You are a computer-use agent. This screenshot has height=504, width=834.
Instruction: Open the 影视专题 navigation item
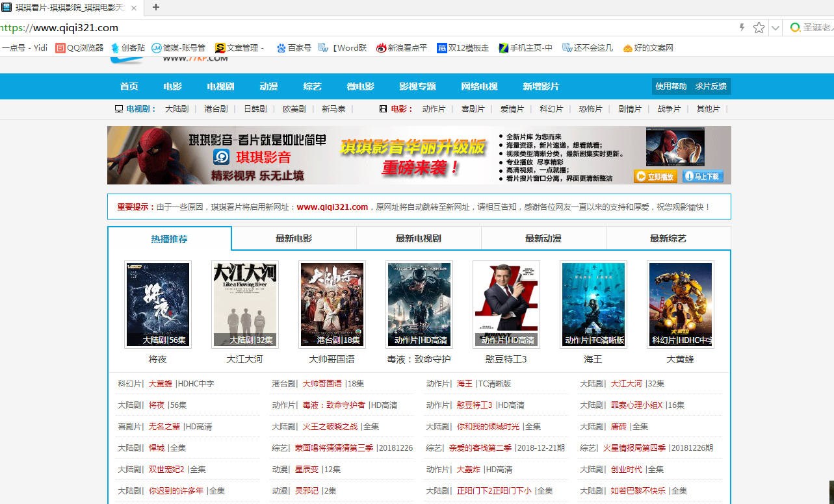point(418,86)
